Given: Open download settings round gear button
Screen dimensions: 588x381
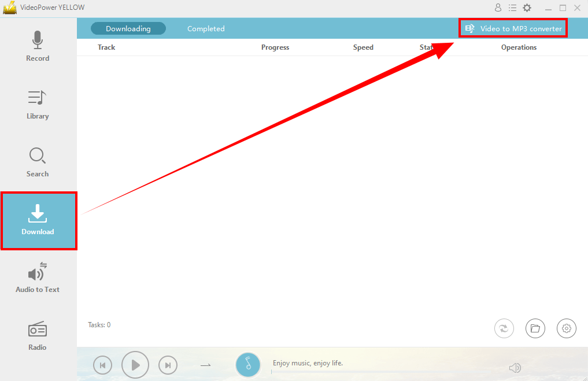Looking at the screenshot, I should tap(566, 328).
